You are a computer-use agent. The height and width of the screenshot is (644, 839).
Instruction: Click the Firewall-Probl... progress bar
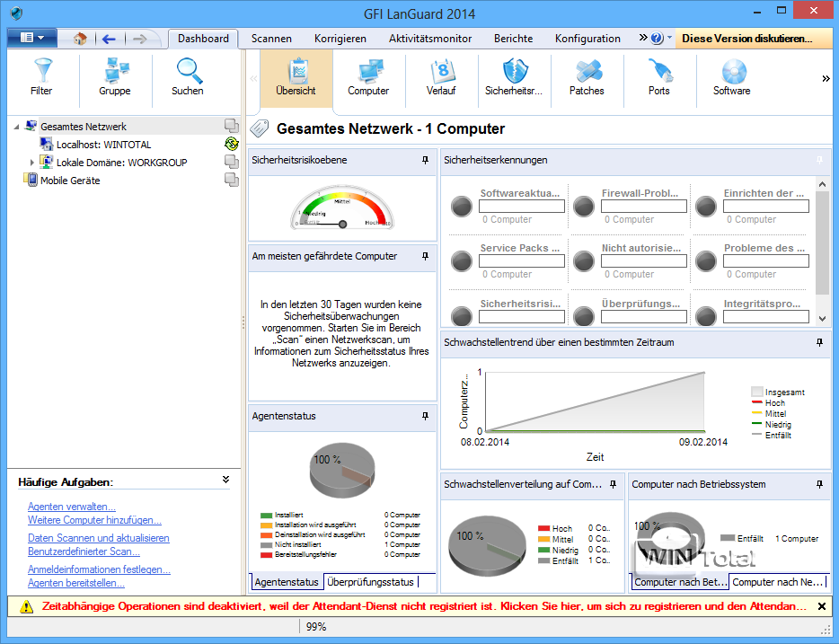pyautogui.click(x=644, y=207)
